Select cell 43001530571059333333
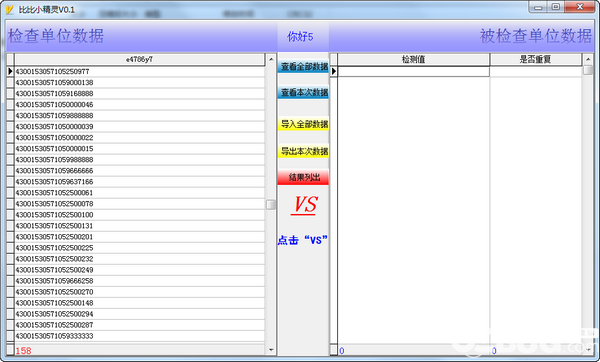 point(140,336)
